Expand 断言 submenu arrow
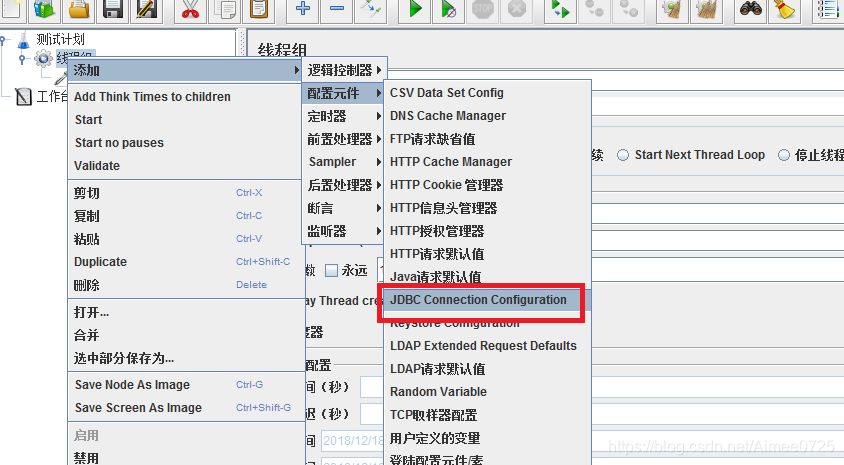Screen dimensions: 844x465 379,208
